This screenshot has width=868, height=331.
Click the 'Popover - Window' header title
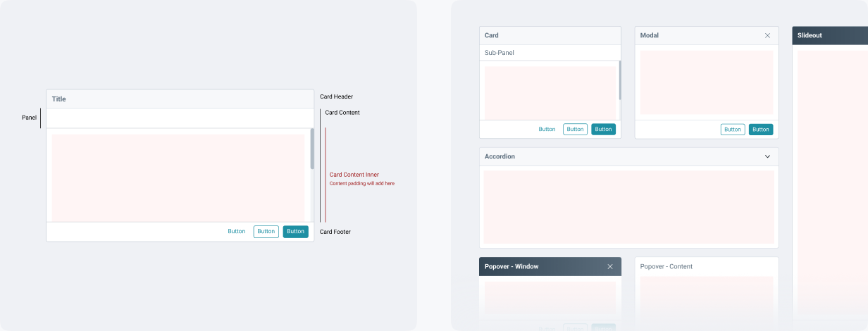pyautogui.click(x=512, y=266)
